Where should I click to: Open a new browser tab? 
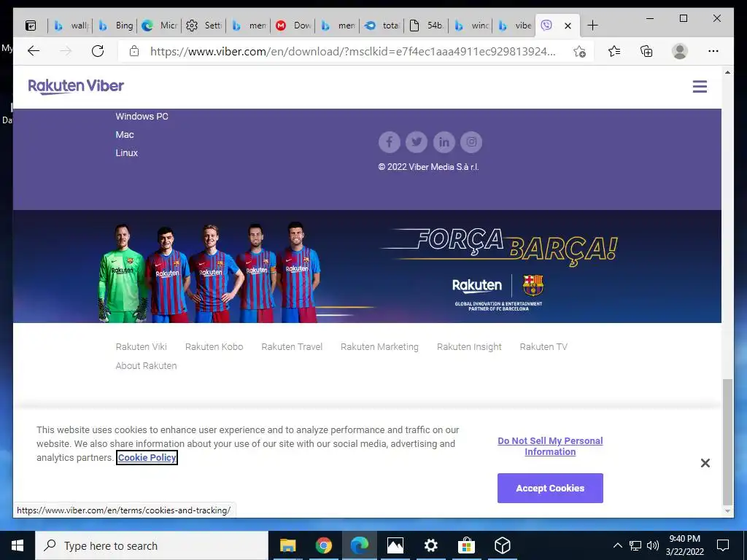[592, 26]
